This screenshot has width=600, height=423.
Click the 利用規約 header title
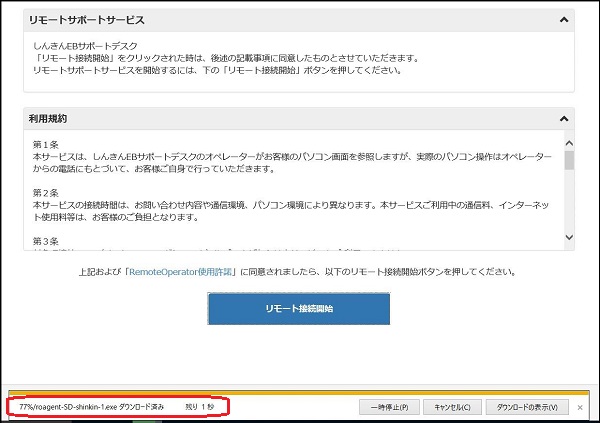click(x=48, y=119)
